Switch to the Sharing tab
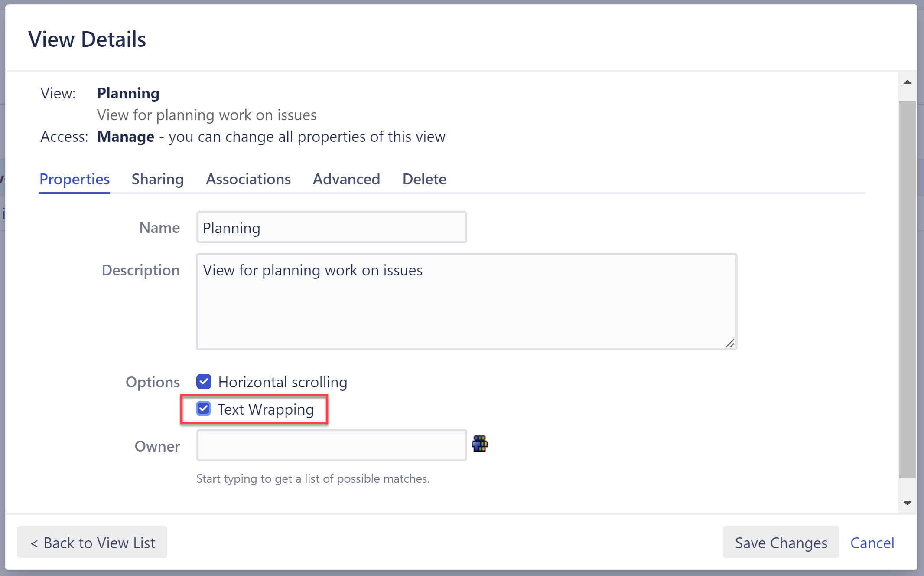924x576 pixels. (x=157, y=179)
